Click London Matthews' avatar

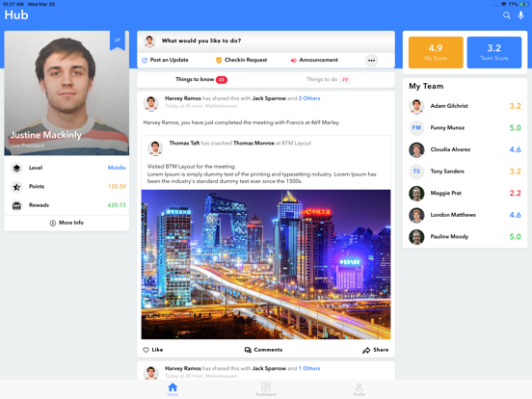(416, 215)
